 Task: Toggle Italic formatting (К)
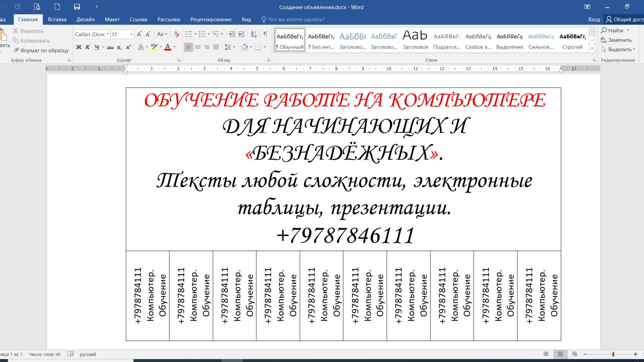[x=88, y=47]
